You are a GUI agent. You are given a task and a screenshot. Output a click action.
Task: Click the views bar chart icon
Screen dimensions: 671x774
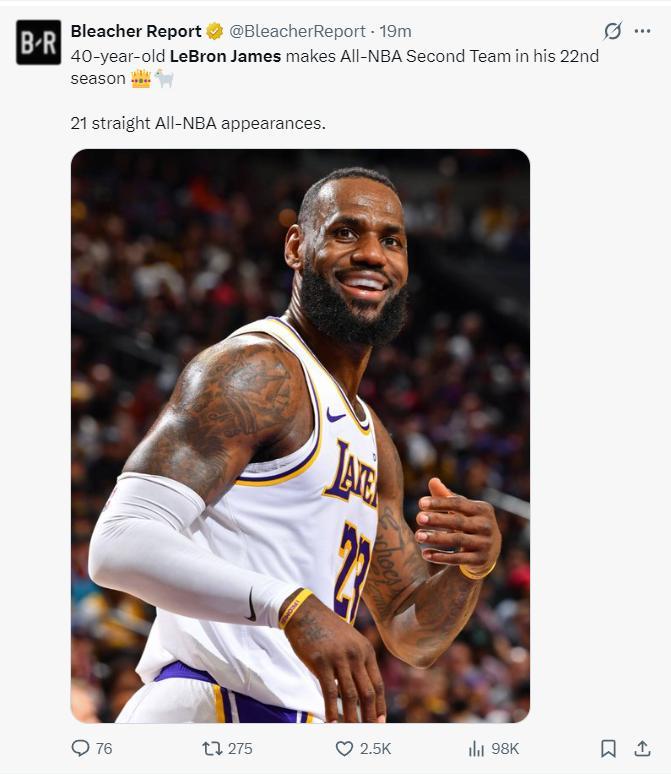[x=477, y=748]
